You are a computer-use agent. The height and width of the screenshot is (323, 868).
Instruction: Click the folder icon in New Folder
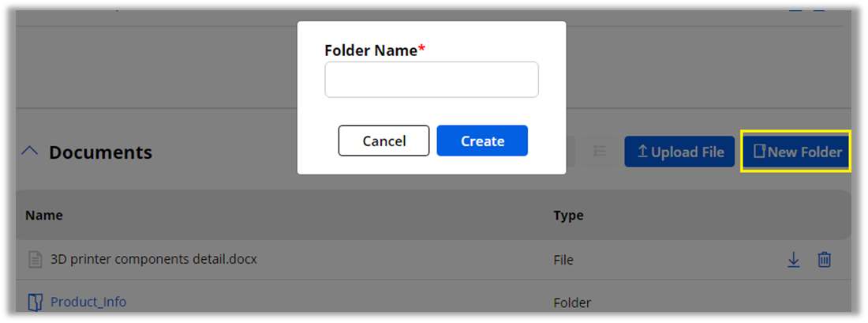pos(759,152)
